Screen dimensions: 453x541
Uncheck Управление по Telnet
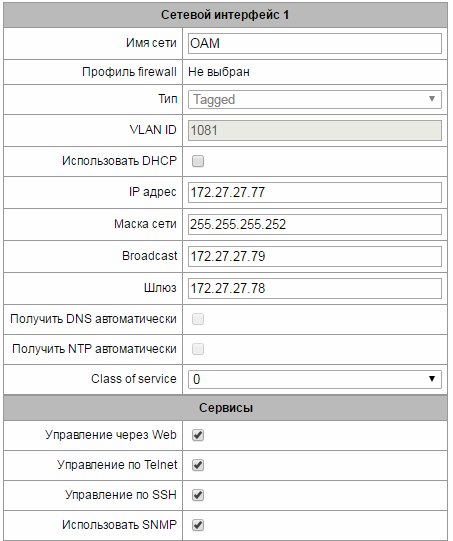click(x=198, y=465)
